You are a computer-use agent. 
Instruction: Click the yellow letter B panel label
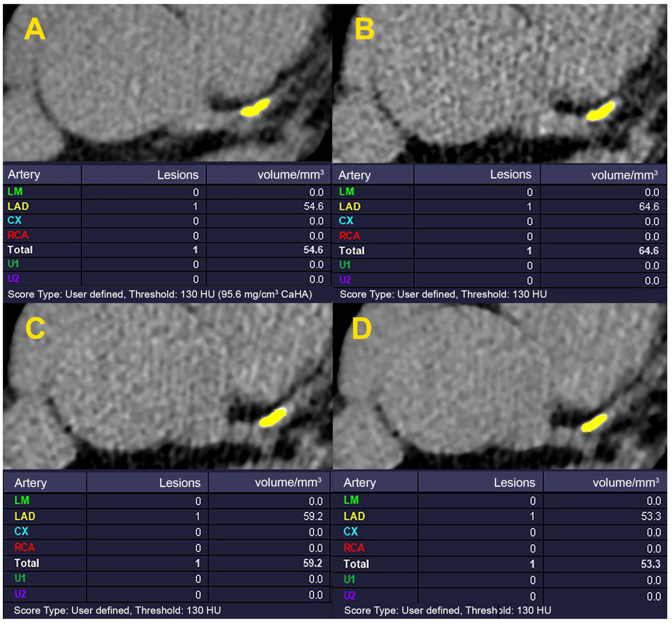(x=364, y=29)
